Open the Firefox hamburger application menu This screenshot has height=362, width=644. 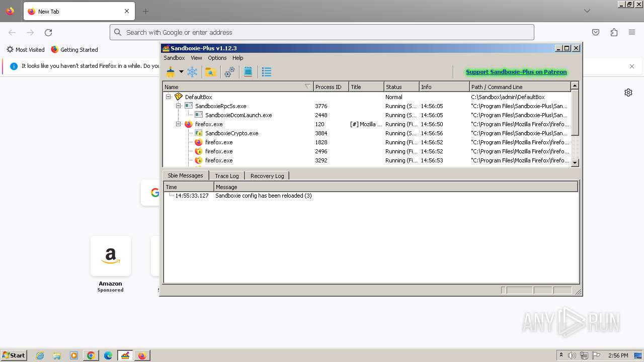pyautogui.click(x=632, y=32)
